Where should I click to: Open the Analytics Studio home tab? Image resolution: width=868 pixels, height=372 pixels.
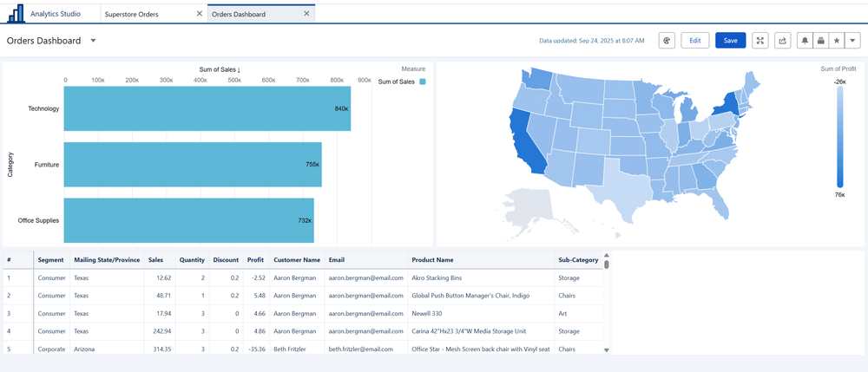55,15
